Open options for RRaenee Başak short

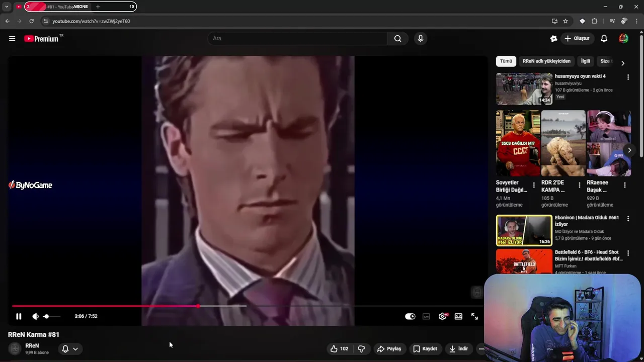[625, 186]
